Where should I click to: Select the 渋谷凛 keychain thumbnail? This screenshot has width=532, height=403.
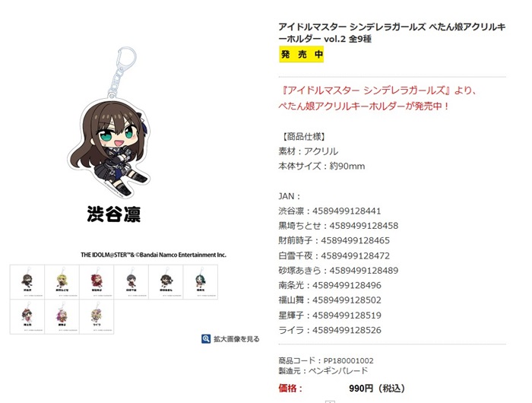point(27,282)
